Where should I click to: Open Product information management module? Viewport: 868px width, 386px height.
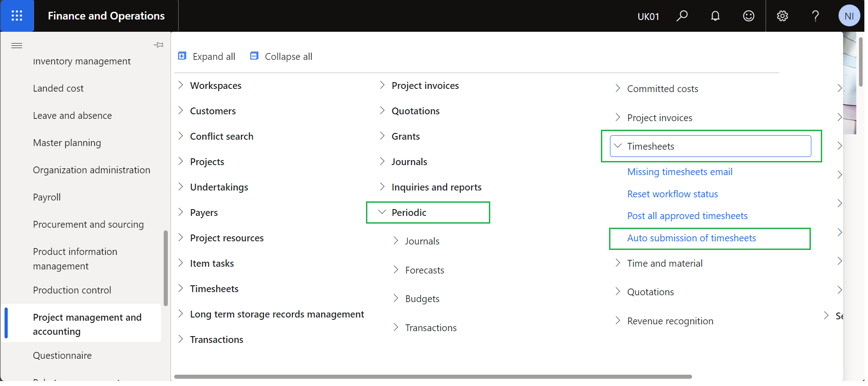point(75,259)
